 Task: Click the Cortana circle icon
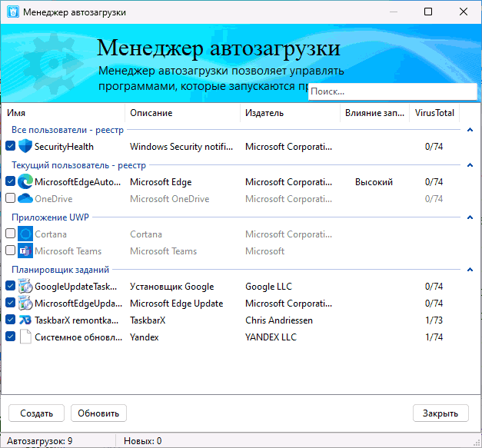click(x=25, y=234)
